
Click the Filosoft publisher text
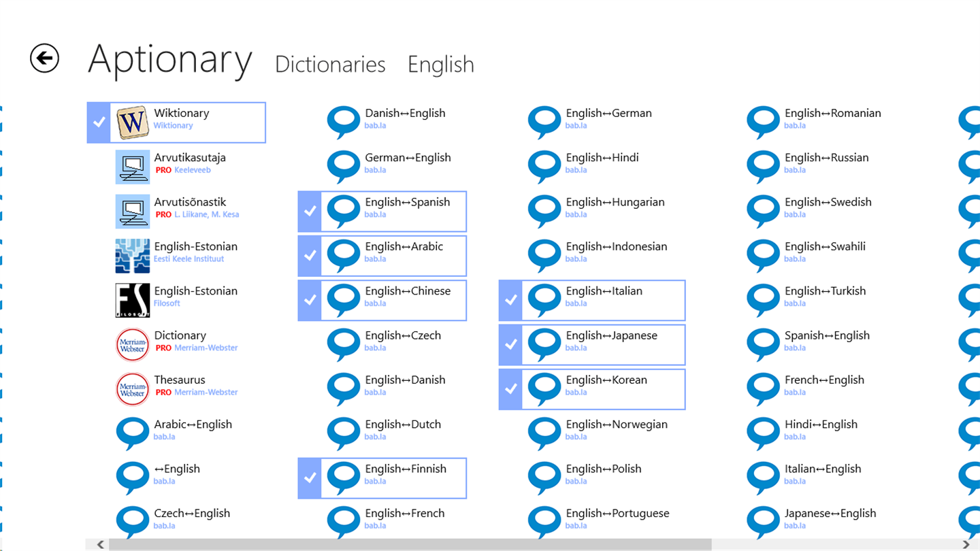[167, 303]
